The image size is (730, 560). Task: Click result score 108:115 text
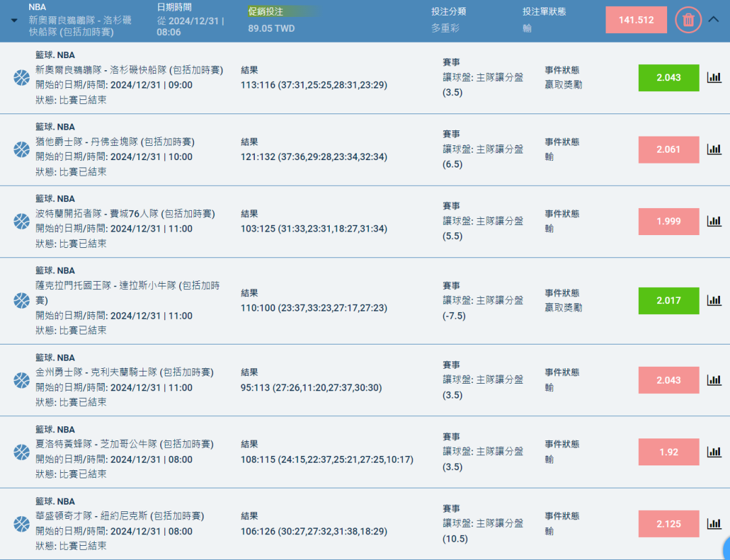click(327, 459)
